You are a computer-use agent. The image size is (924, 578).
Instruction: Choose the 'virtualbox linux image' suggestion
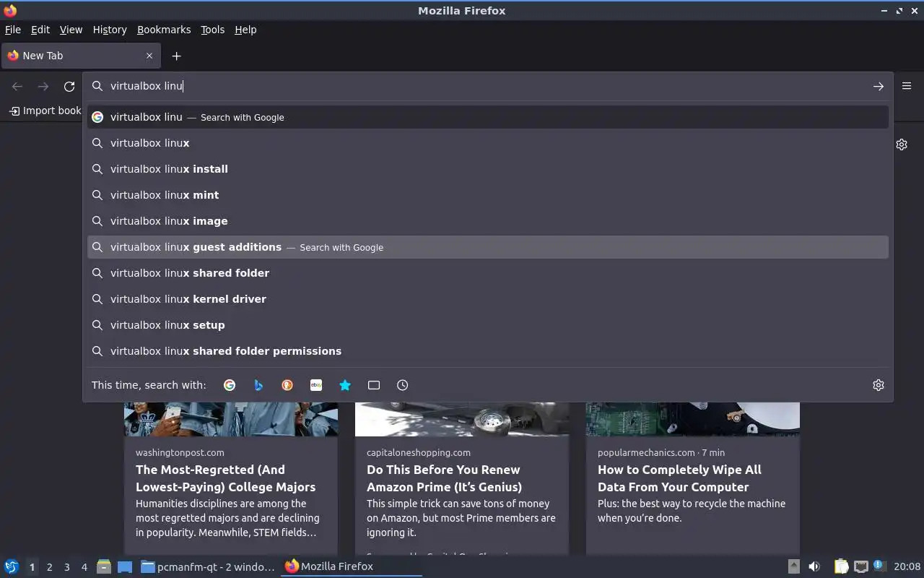click(488, 221)
